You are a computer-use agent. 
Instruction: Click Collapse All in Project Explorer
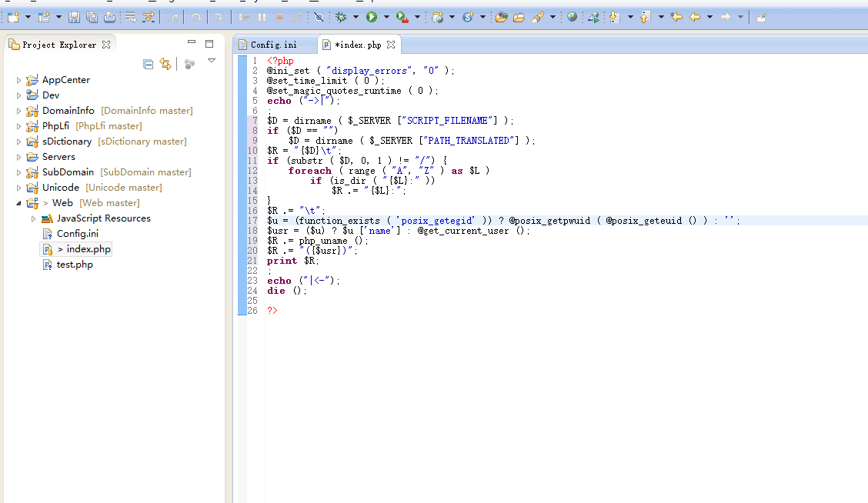(148, 64)
